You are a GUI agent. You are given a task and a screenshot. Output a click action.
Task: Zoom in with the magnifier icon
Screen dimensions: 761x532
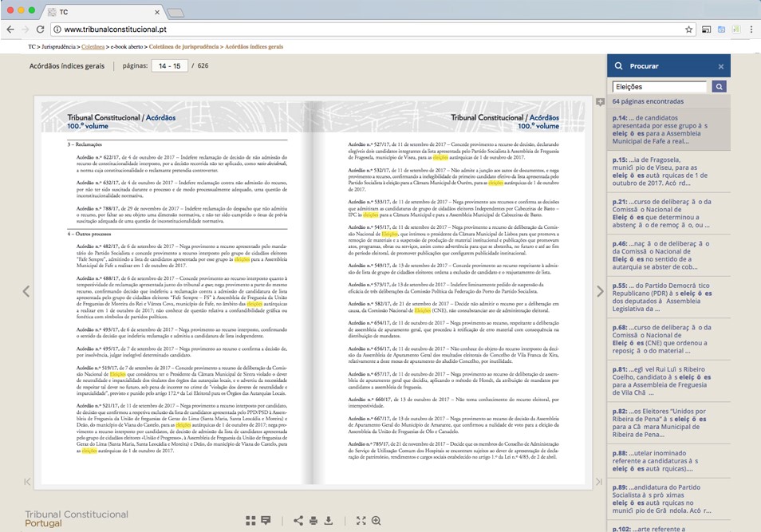tap(376, 521)
